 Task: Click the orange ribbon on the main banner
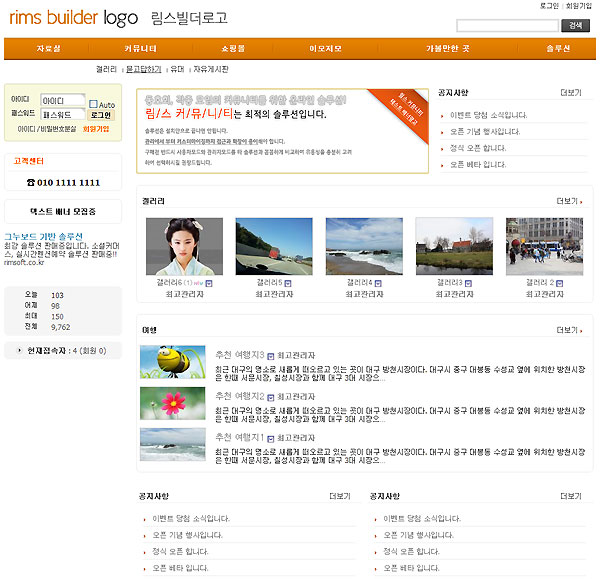coord(402,112)
